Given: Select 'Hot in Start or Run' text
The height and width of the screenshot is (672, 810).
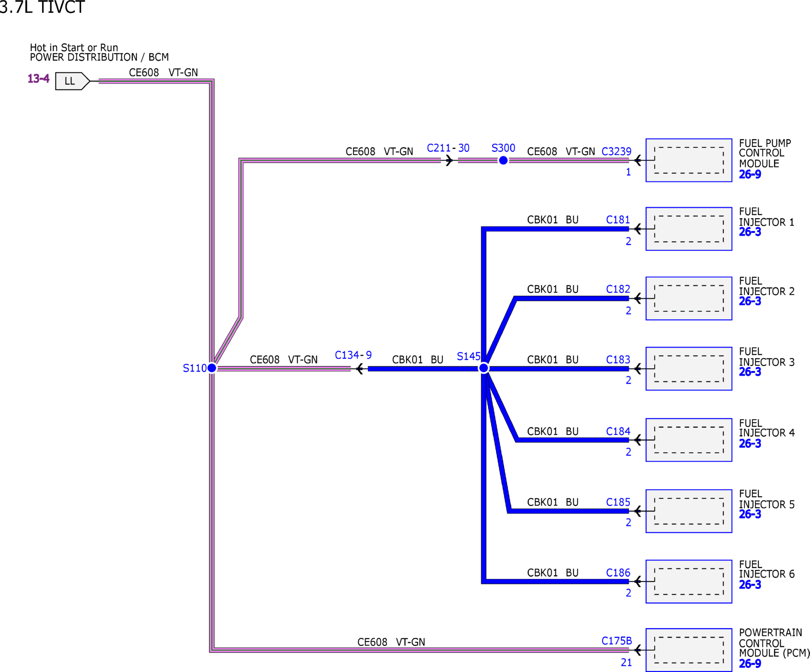Looking at the screenshot, I should coord(74,48).
